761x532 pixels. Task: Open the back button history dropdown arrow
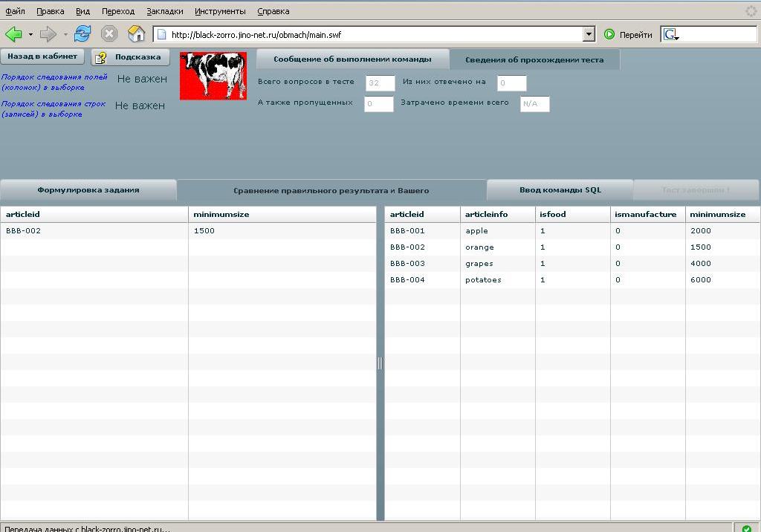coord(30,34)
